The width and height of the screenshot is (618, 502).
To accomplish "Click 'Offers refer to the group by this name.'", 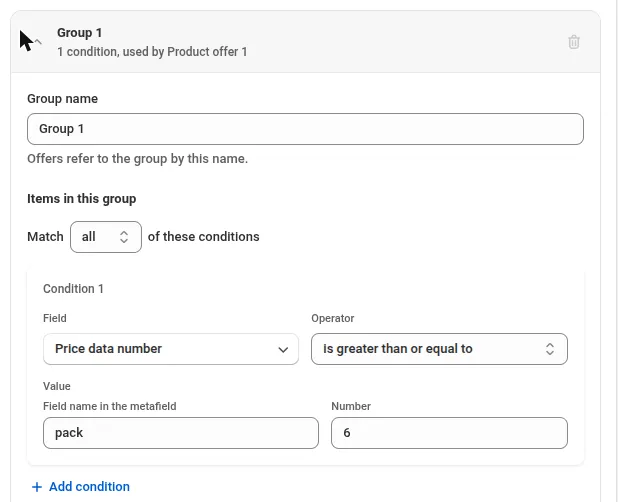I will [x=138, y=158].
